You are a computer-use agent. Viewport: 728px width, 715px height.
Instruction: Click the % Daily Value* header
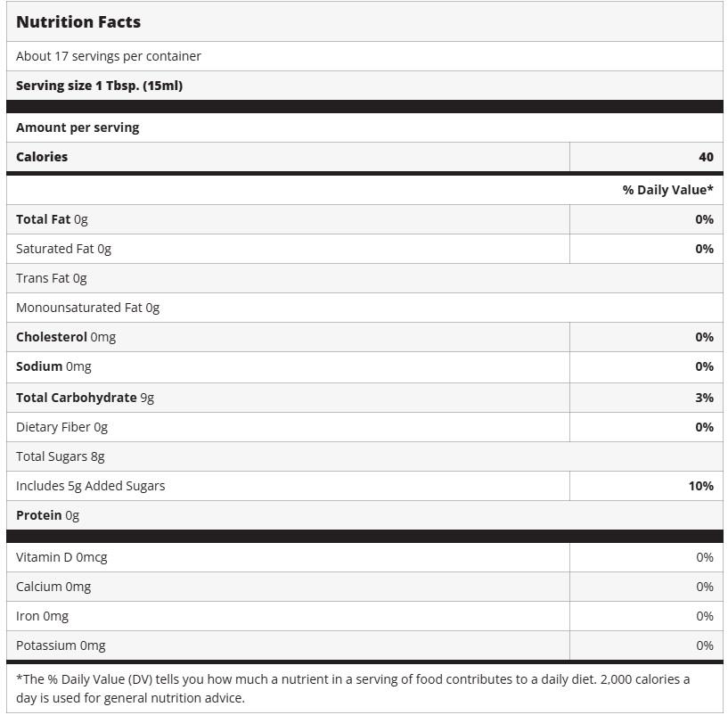coord(667,190)
